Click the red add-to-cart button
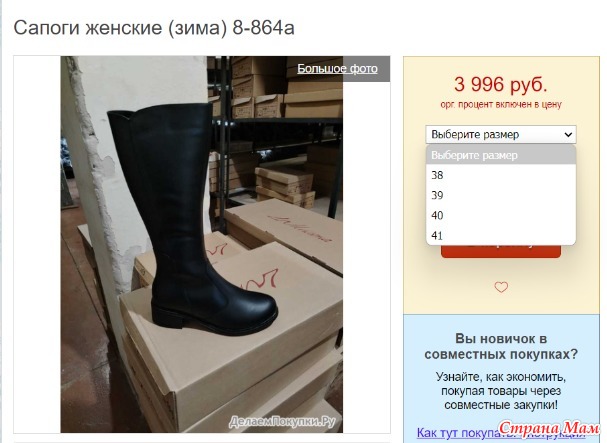607x443 pixels. [x=501, y=251]
